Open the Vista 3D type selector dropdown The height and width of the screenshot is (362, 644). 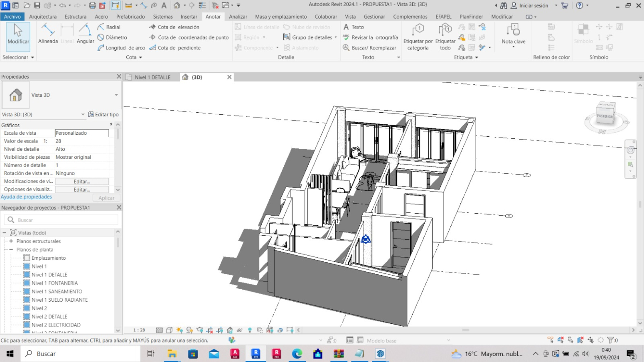[116, 95]
